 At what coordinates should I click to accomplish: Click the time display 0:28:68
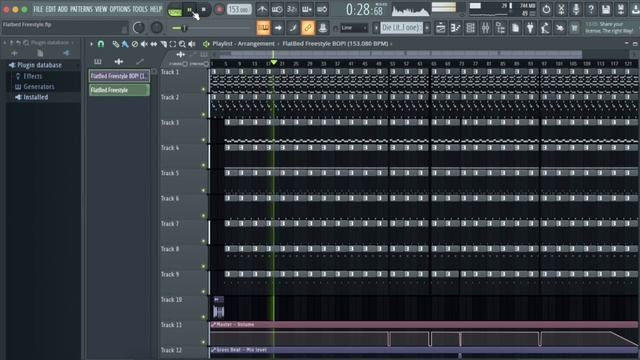(365, 10)
